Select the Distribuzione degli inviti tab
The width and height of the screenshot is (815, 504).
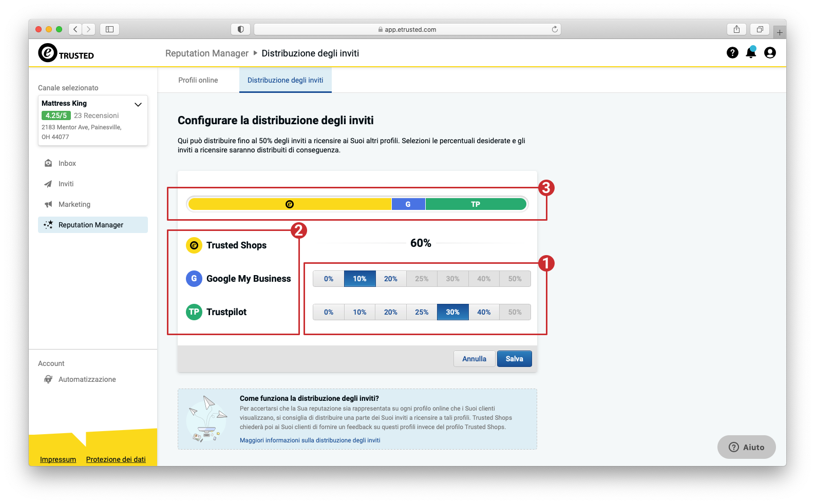286,80
